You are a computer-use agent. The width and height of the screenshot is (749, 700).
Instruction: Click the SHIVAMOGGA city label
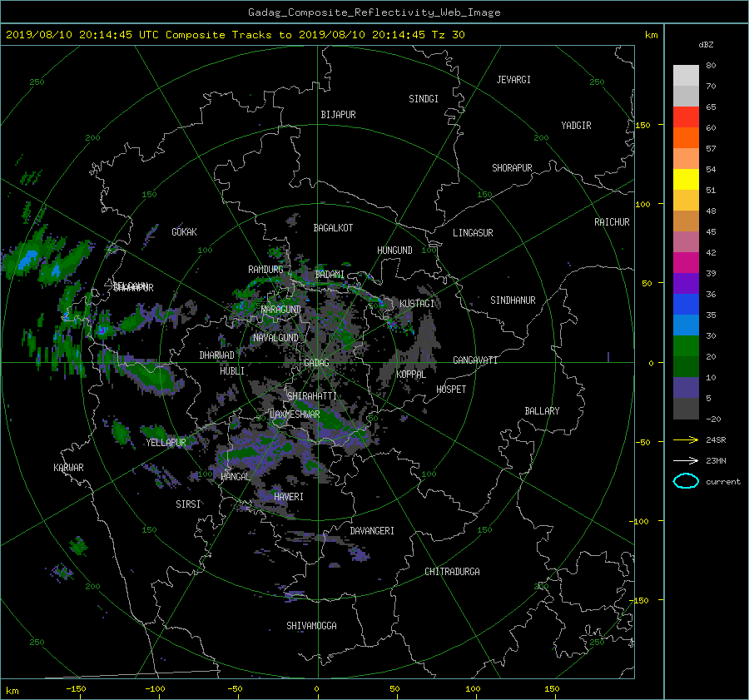point(311,625)
